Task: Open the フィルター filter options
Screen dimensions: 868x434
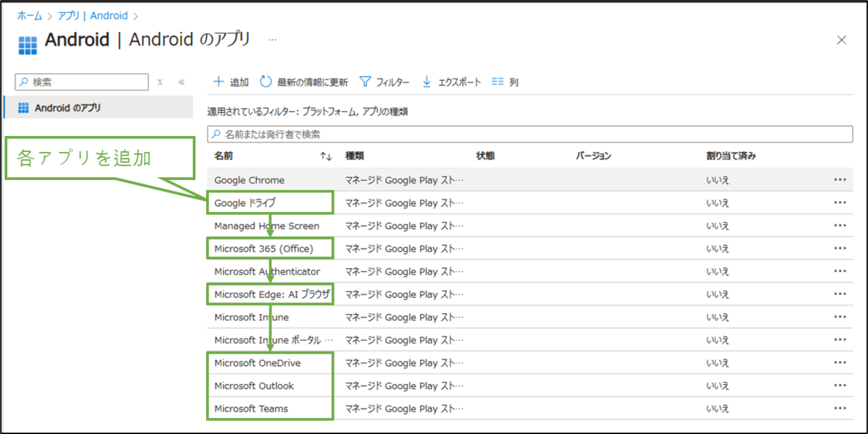Action: 384,82
